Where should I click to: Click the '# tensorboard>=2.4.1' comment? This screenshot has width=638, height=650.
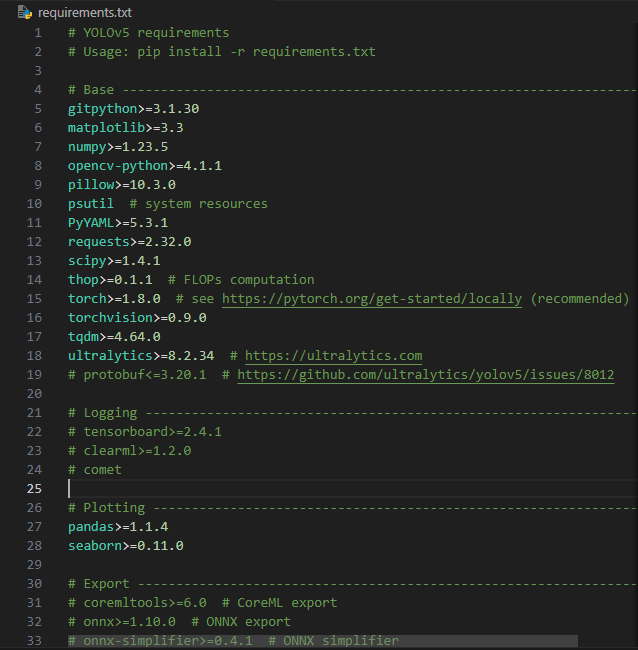[145, 432]
